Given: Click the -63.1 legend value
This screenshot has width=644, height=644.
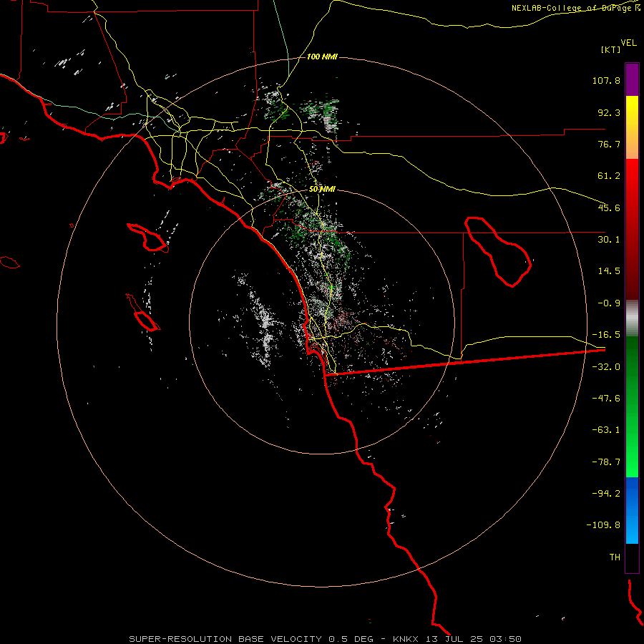Looking at the screenshot, I should [x=606, y=430].
